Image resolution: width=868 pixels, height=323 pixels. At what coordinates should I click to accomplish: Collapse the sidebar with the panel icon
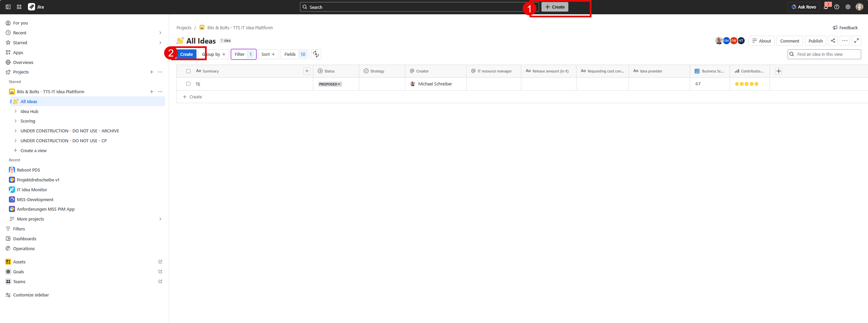(8, 7)
